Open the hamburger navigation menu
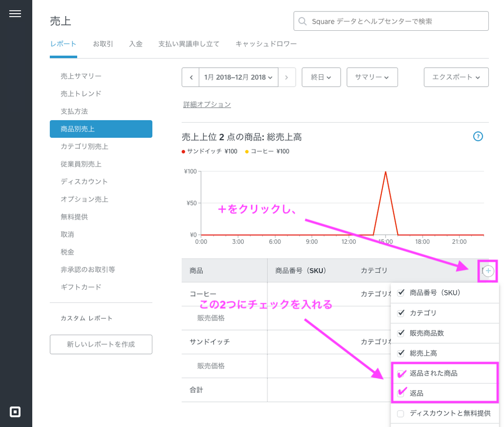 click(x=15, y=14)
